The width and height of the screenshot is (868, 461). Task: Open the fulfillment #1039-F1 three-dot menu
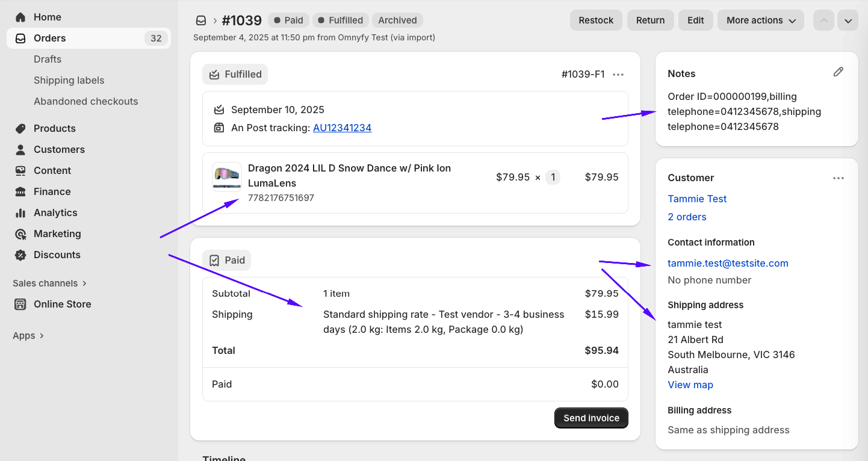click(x=618, y=75)
